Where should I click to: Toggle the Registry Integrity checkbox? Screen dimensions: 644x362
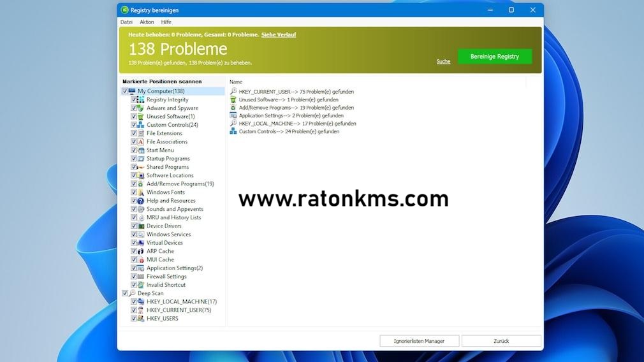click(133, 99)
